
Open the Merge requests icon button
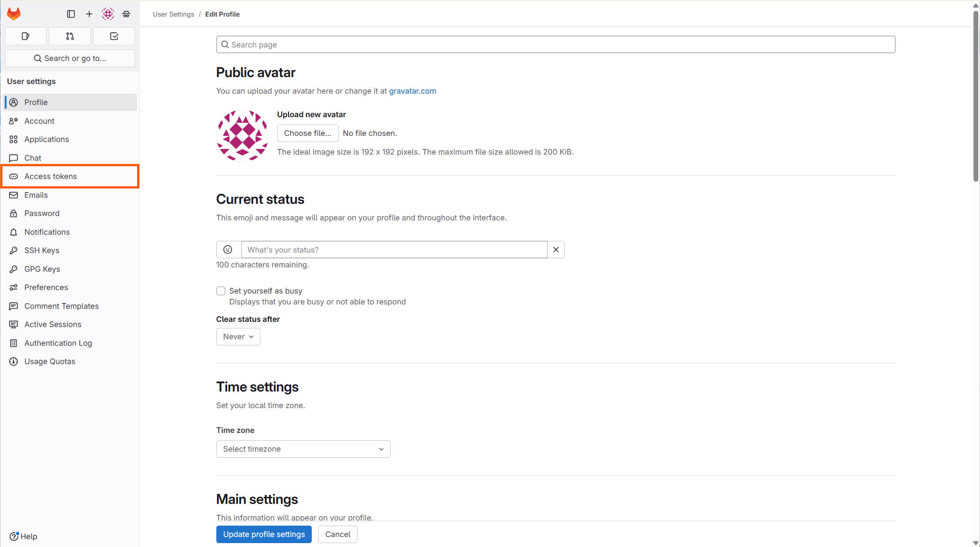(x=70, y=36)
